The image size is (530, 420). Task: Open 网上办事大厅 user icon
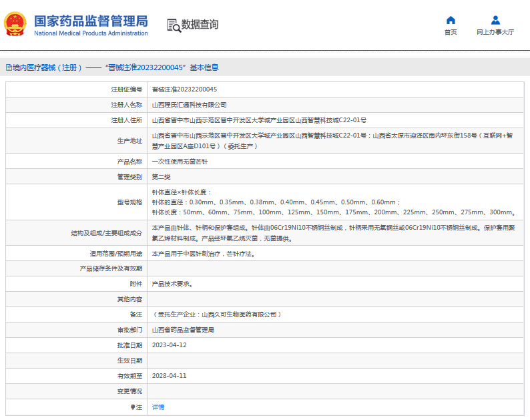pos(495,20)
